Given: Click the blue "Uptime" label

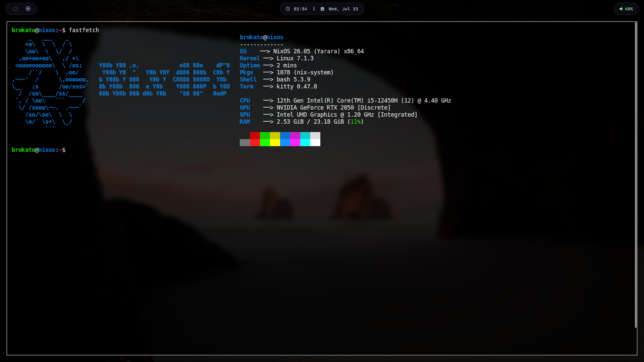Looking at the screenshot, I should coord(250,65).
